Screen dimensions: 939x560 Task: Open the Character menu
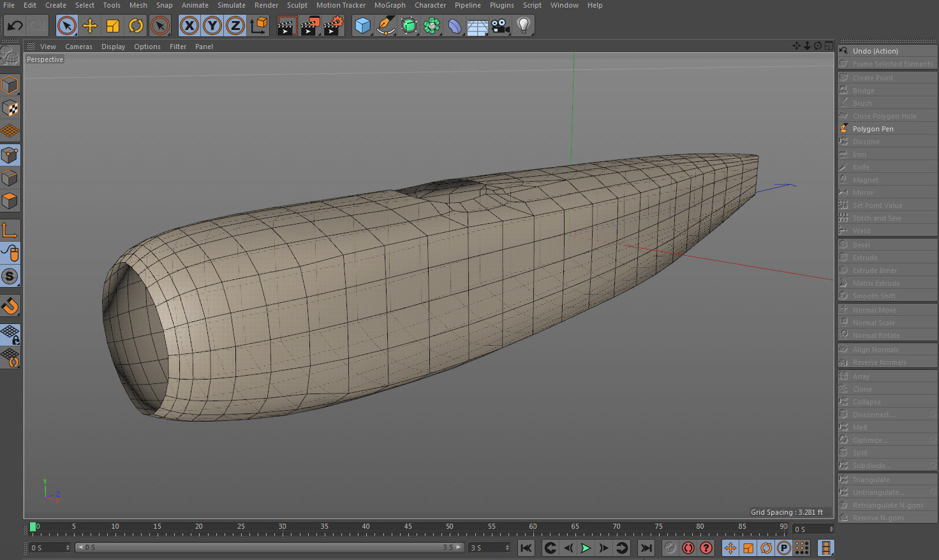430,5
